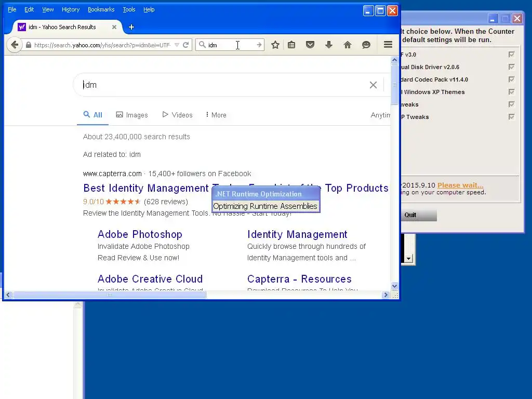532x399 pixels.
Task: Open the URL history dropdown arrow
Action: (177, 45)
